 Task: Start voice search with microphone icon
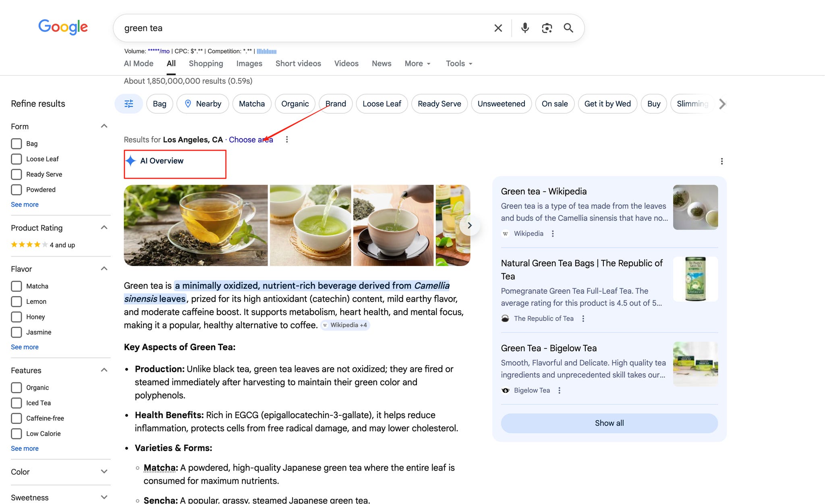coord(525,28)
